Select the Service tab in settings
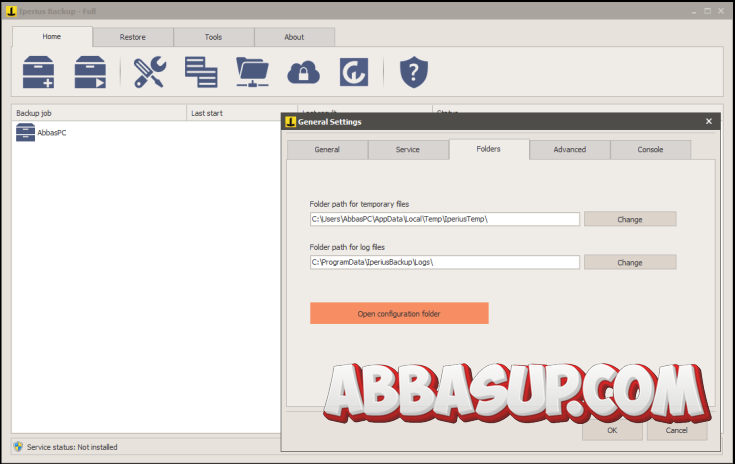Image resolution: width=735 pixels, height=464 pixels. 408,150
